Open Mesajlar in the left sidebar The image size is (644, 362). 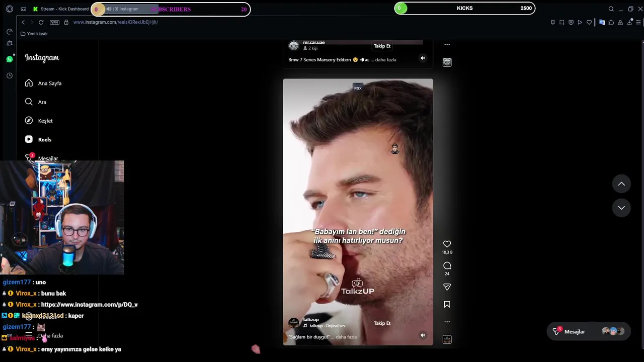[x=42, y=158]
